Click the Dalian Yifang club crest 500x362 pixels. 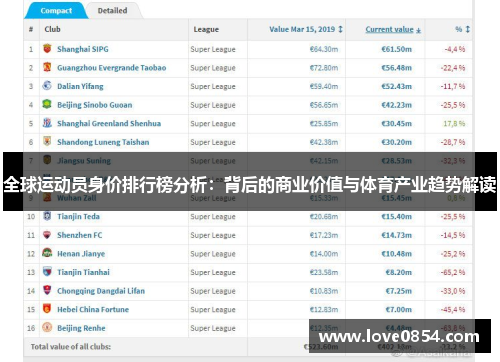pyautogui.click(x=47, y=85)
